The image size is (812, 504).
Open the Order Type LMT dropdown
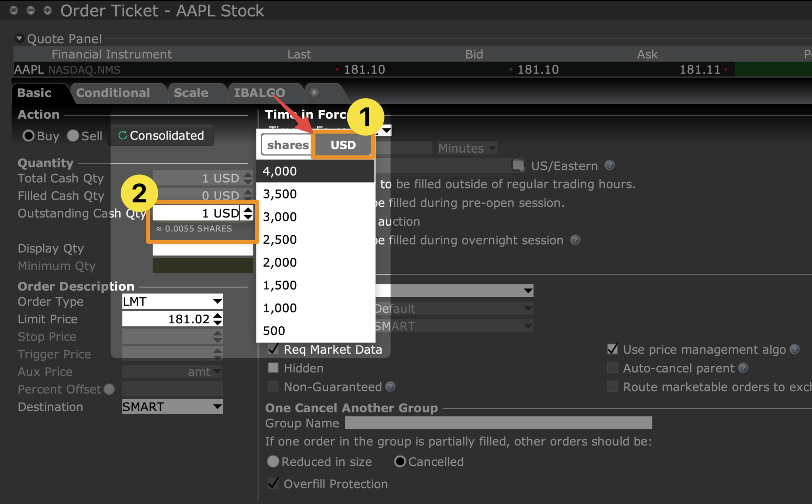point(217,302)
